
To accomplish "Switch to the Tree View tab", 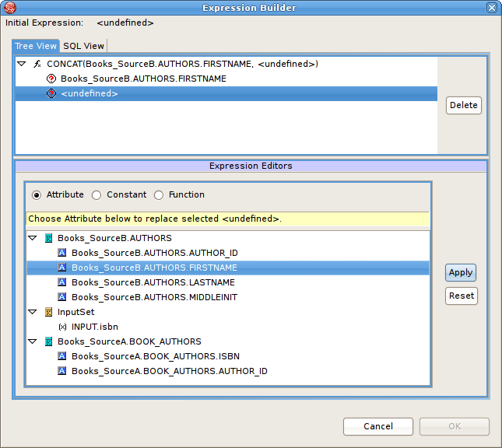I will pyautogui.click(x=36, y=46).
